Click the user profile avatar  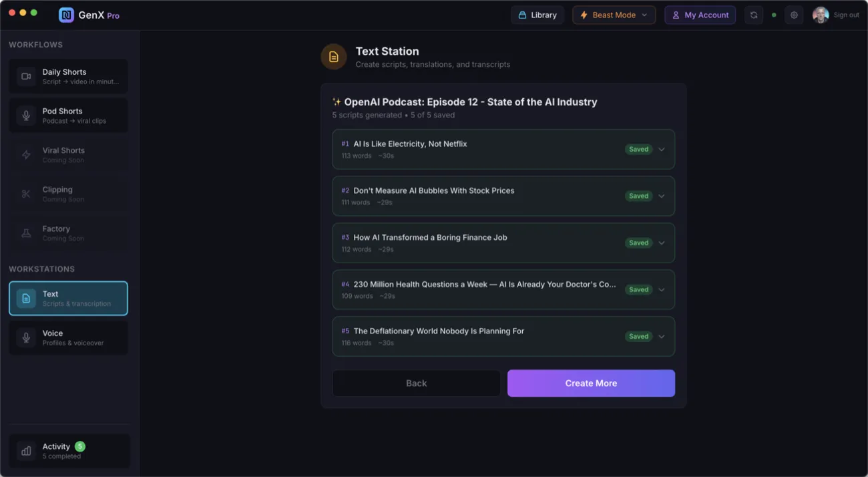pyautogui.click(x=821, y=14)
